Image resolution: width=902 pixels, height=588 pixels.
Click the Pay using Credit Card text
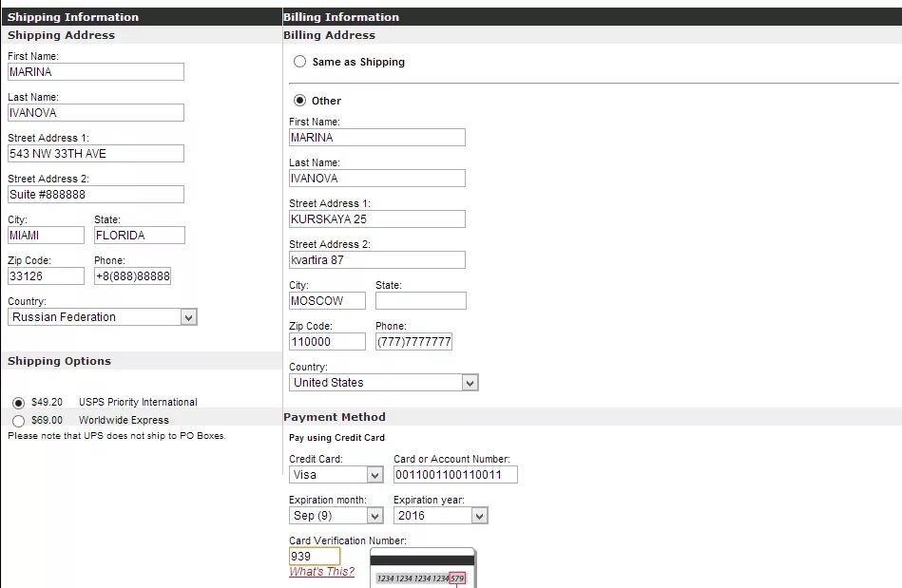pos(336,437)
